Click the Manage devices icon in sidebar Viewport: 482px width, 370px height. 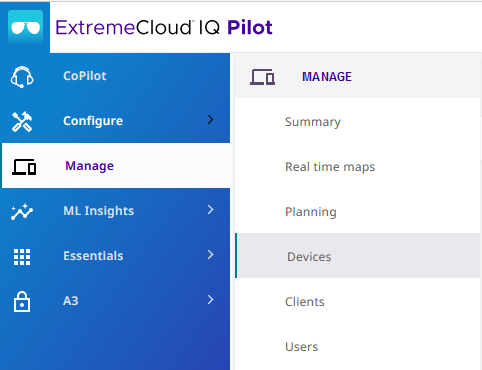(24, 167)
